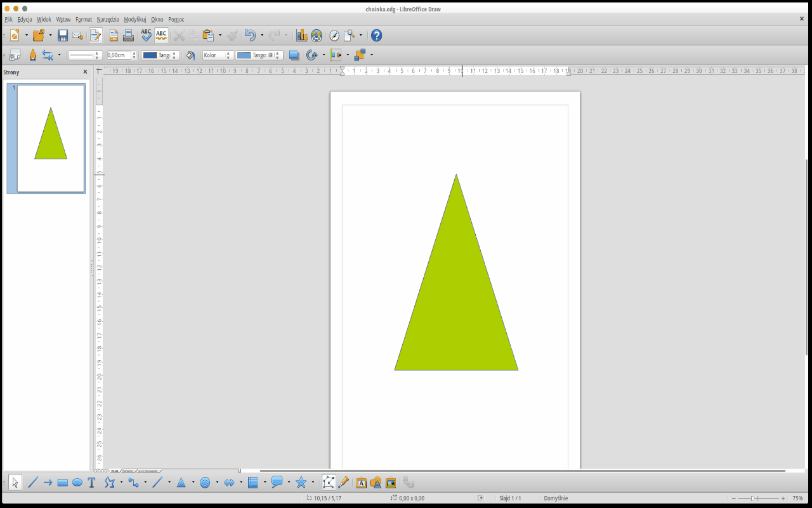
Task: Close the Strony panel
Action: [x=85, y=72]
